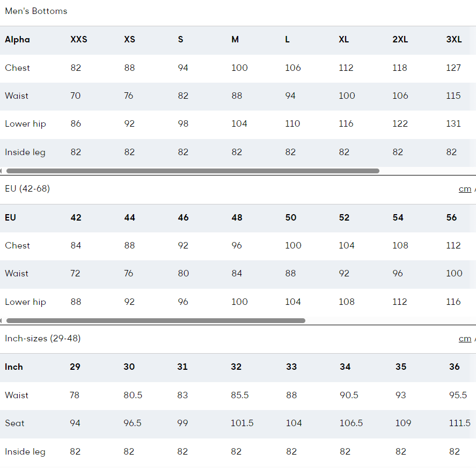Screen dimensions: 476x468
Task: Click the Alpha header cell
Action: click(x=17, y=40)
